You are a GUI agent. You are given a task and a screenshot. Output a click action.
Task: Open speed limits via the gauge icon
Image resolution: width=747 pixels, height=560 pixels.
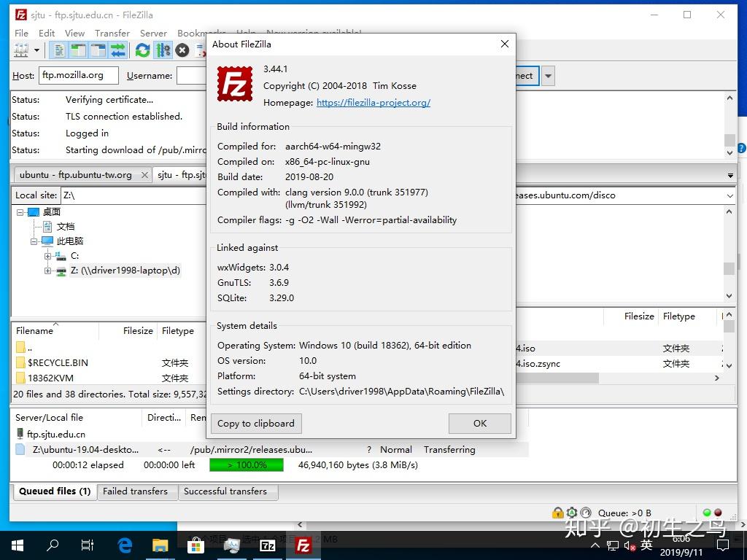click(x=587, y=512)
